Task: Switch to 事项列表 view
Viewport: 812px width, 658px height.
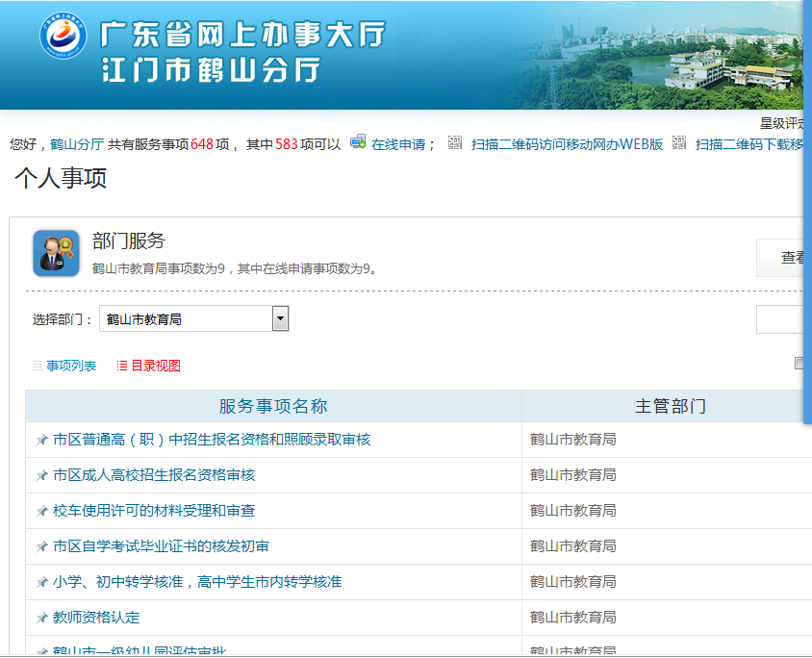Action: [x=71, y=366]
